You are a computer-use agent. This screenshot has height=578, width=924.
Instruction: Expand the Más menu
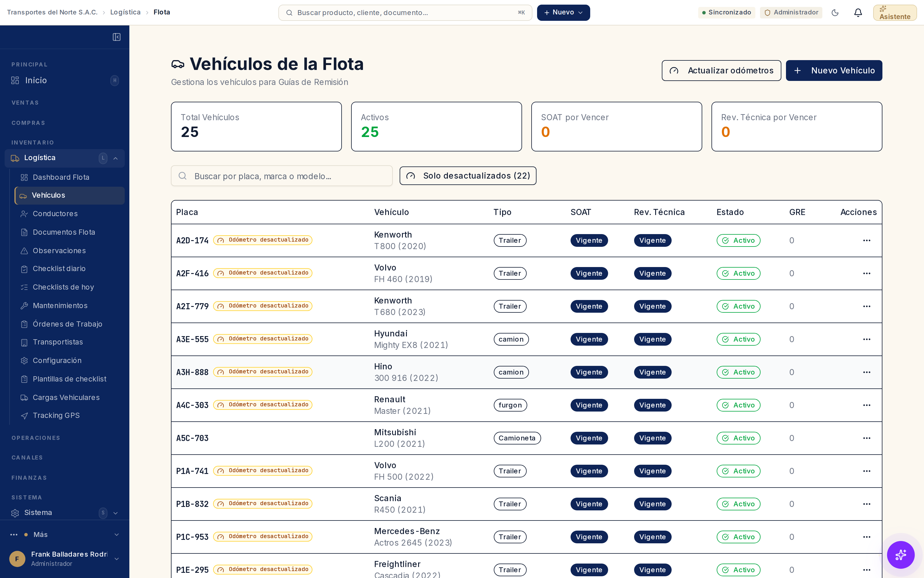[x=64, y=534]
